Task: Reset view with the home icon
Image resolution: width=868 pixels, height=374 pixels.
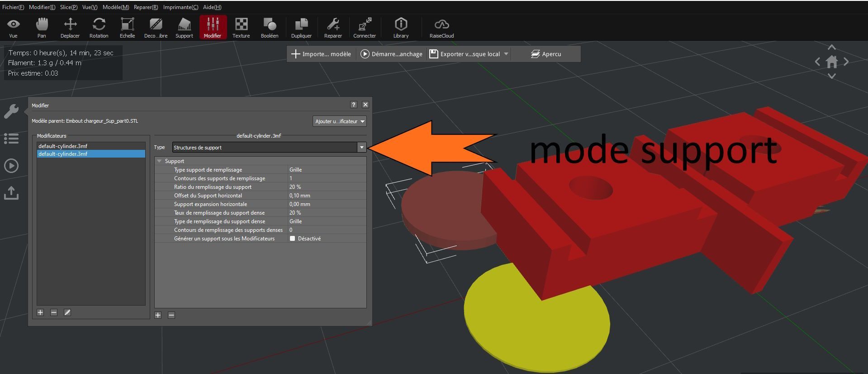Action: coord(832,62)
